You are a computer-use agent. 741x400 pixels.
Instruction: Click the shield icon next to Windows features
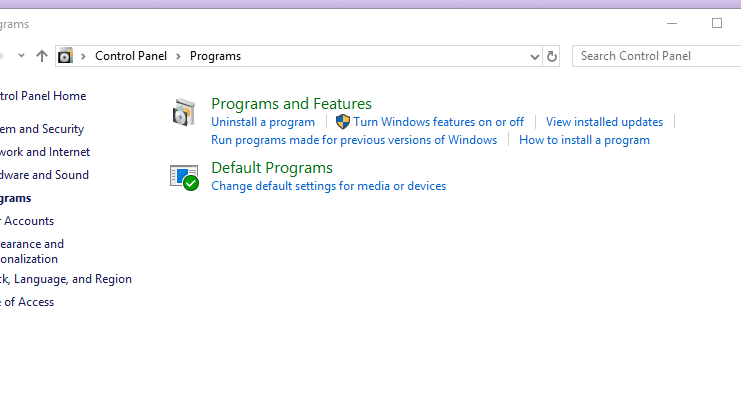343,122
